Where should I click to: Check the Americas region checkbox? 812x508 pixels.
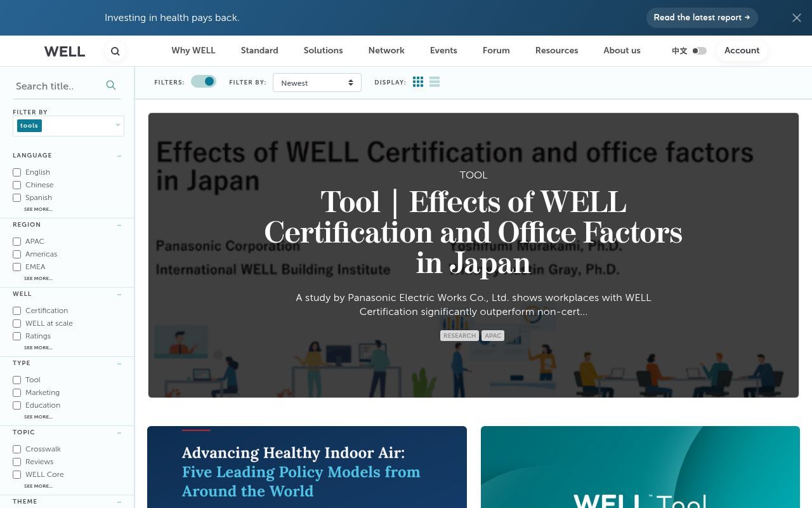pos(17,254)
